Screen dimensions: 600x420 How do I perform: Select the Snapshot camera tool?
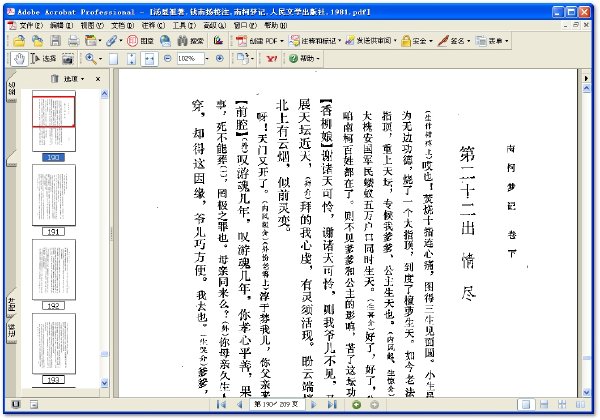point(68,59)
